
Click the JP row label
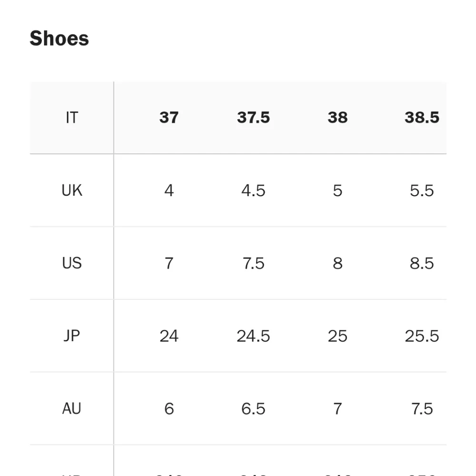click(72, 336)
